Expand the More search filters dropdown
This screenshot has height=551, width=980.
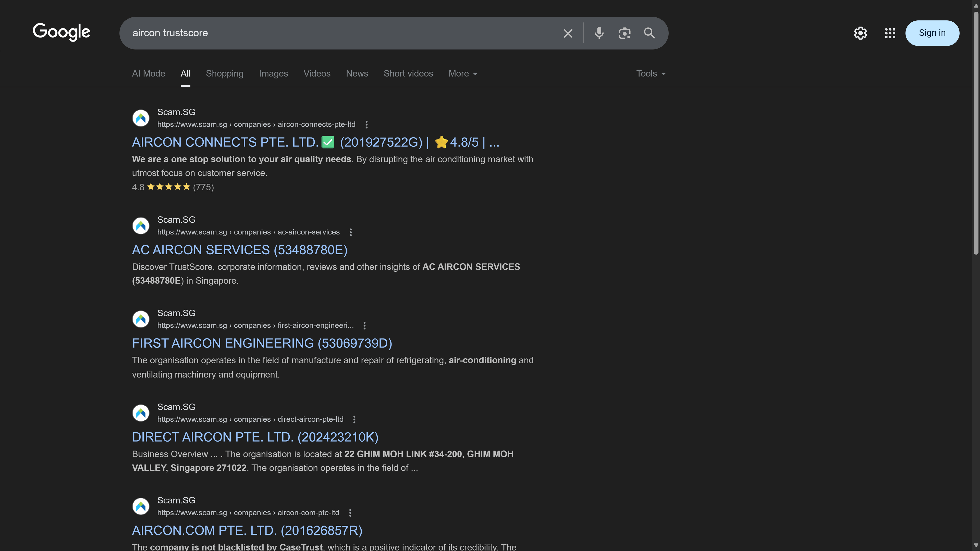[x=463, y=74]
